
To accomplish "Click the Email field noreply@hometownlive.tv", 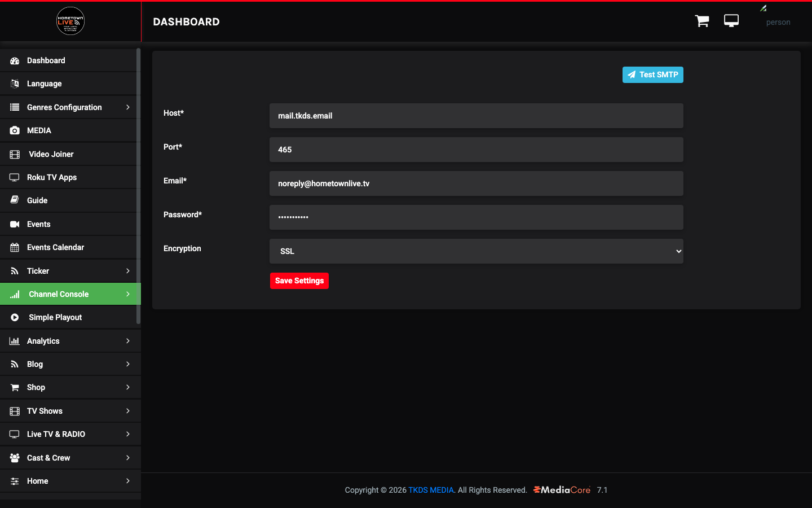I will (476, 183).
